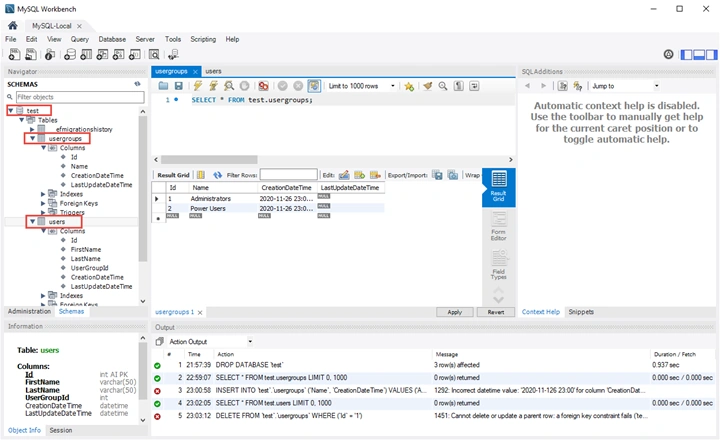Viewport: 720px width, 440px height.
Task: Open the find panel with the magnifier icon
Action: click(443, 86)
